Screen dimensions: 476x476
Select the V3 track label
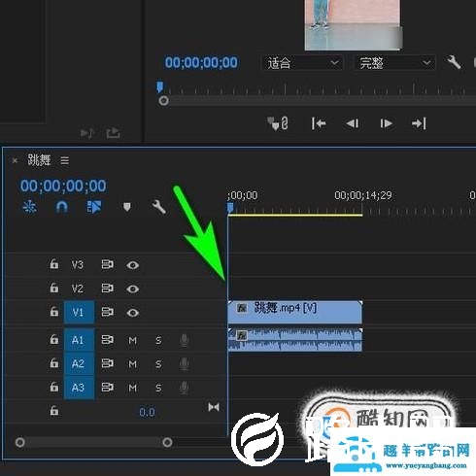78,265
